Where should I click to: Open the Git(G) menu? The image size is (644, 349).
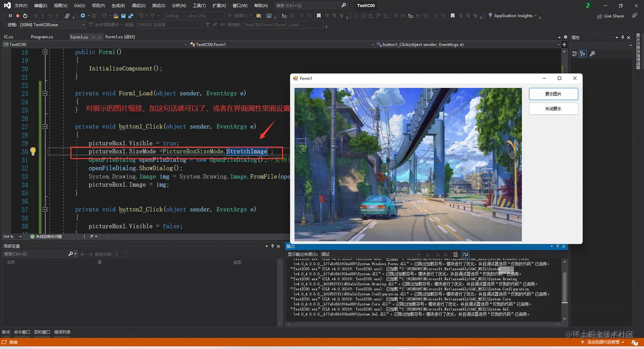[79, 6]
